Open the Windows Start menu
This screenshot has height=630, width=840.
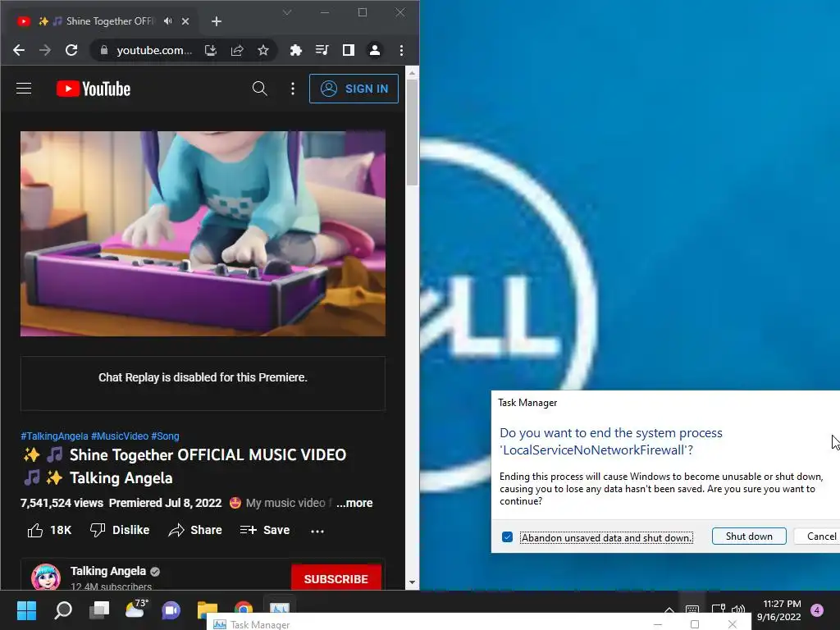[26, 610]
